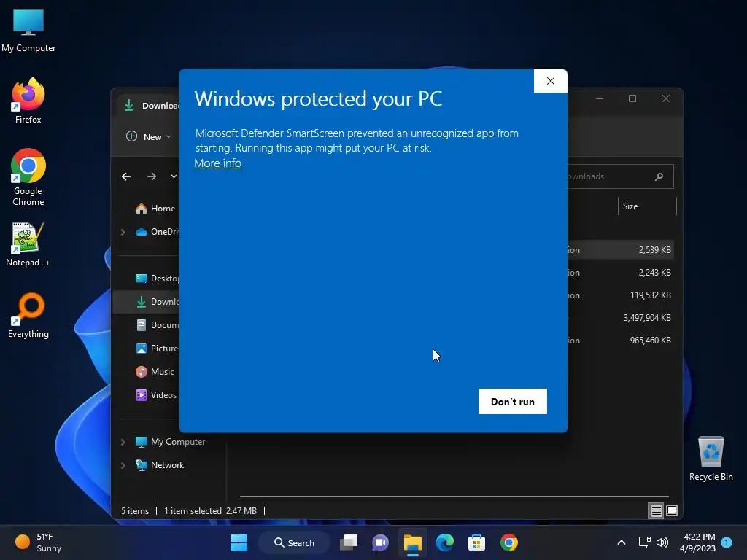
Task: Open My Computer in Explorer sidebar
Action: pyautogui.click(x=170, y=442)
